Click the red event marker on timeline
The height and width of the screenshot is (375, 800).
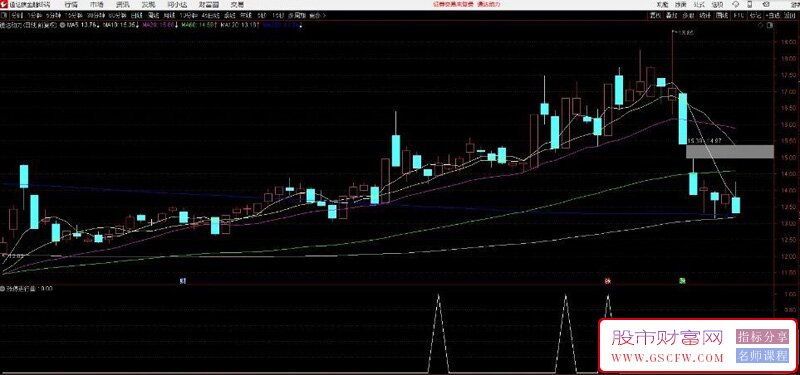608,281
